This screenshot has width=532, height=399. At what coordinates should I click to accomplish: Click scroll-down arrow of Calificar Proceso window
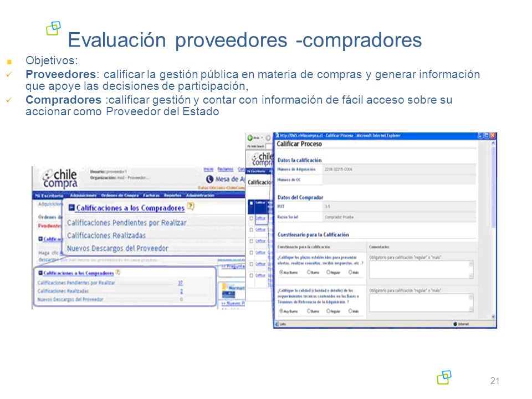pyautogui.click(x=493, y=317)
